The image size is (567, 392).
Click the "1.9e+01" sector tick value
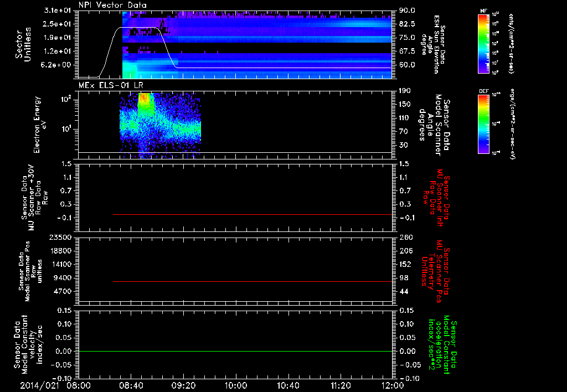[x=58, y=38]
